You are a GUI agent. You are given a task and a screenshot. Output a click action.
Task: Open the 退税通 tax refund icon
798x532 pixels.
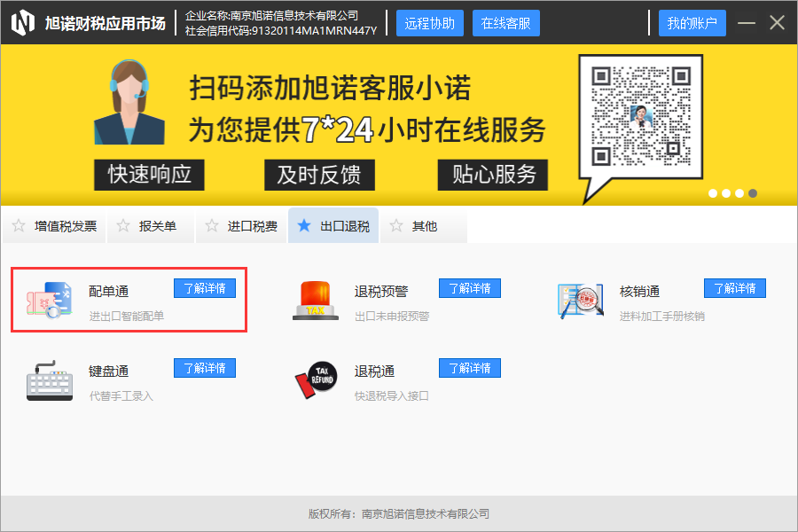point(316,379)
